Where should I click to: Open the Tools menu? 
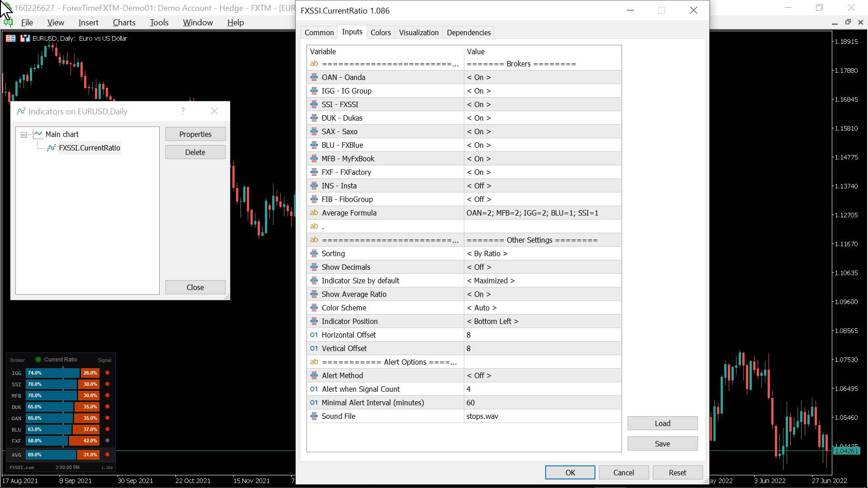click(159, 22)
